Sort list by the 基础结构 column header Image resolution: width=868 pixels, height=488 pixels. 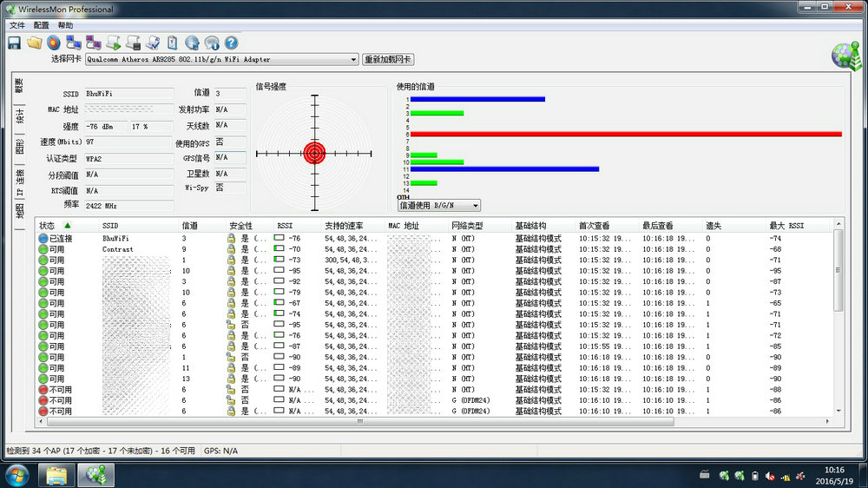[x=544, y=226]
